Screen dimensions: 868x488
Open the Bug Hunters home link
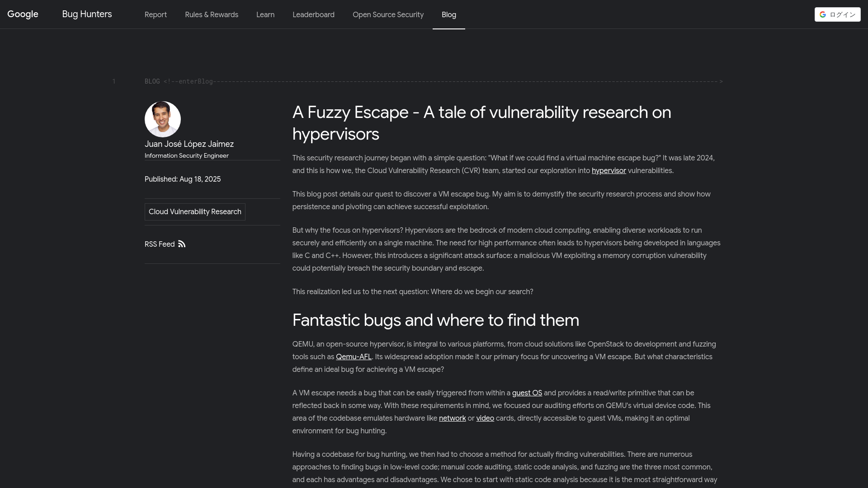pos(87,14)
